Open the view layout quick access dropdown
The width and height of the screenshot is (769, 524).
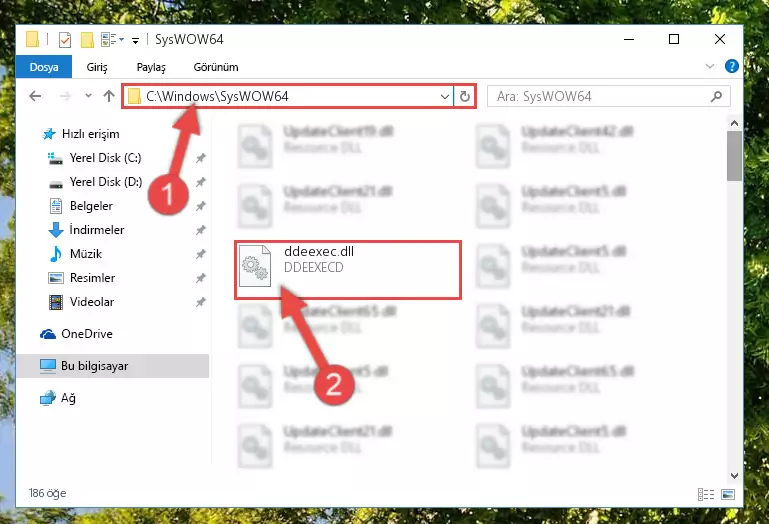[112, 39]
